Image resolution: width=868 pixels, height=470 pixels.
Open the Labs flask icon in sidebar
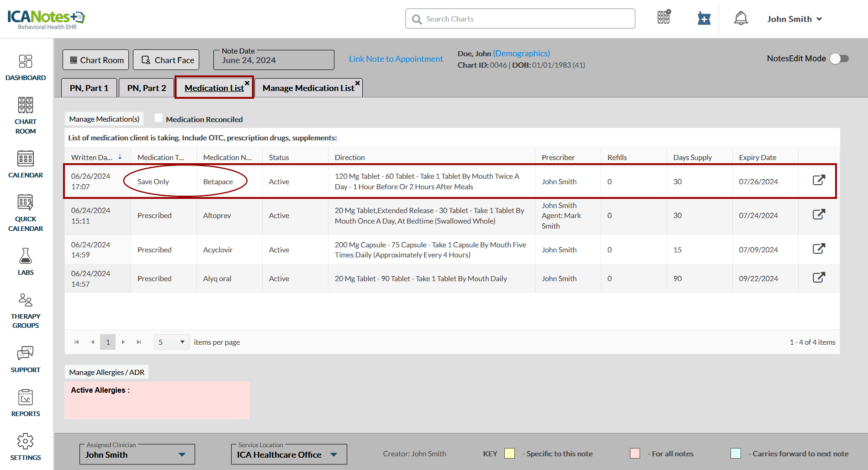click(26, 256)
